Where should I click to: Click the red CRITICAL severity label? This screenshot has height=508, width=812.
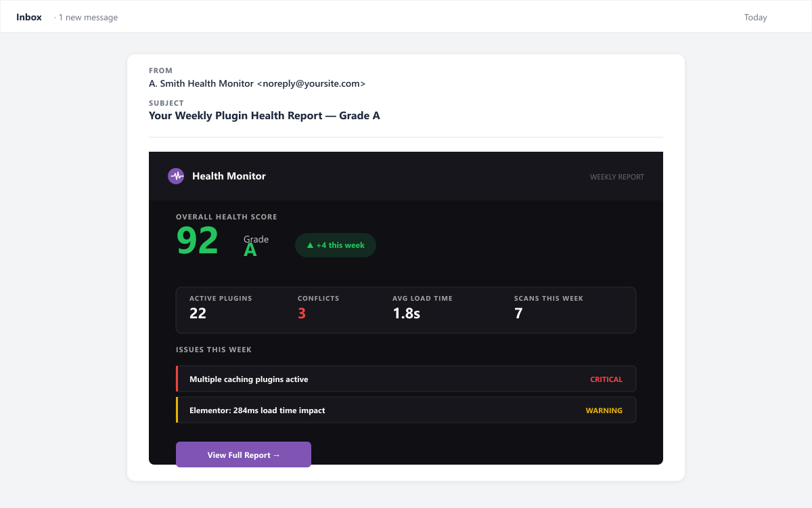point(606,379)
